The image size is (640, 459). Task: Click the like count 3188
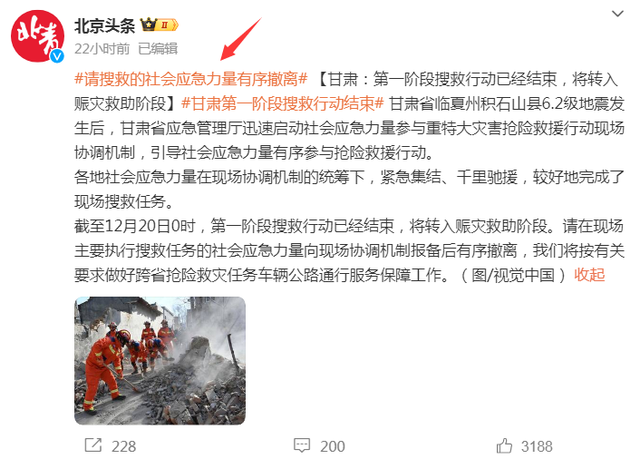click(x=537, y=446)
